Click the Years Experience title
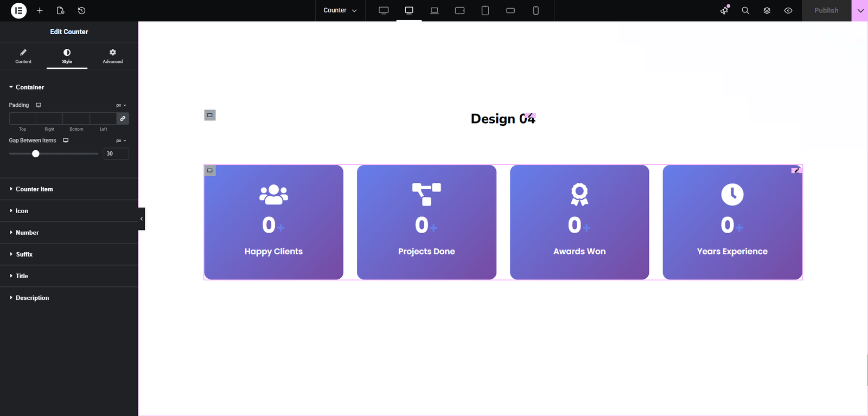The width and height of the screenshot is (868, 416). tap(732, 251)
